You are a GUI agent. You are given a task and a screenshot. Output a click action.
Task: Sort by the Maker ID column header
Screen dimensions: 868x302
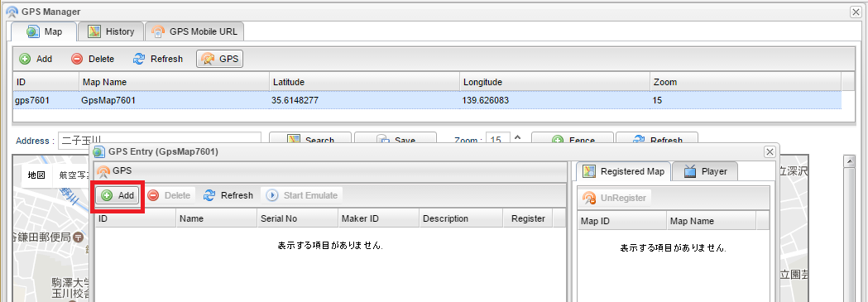point(379,218)
